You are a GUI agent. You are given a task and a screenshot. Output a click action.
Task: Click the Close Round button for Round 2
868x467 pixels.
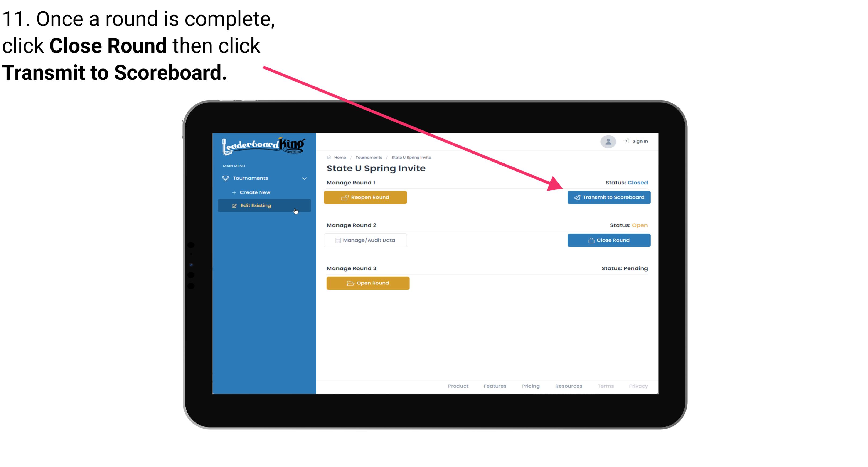[x=608, y=240]
